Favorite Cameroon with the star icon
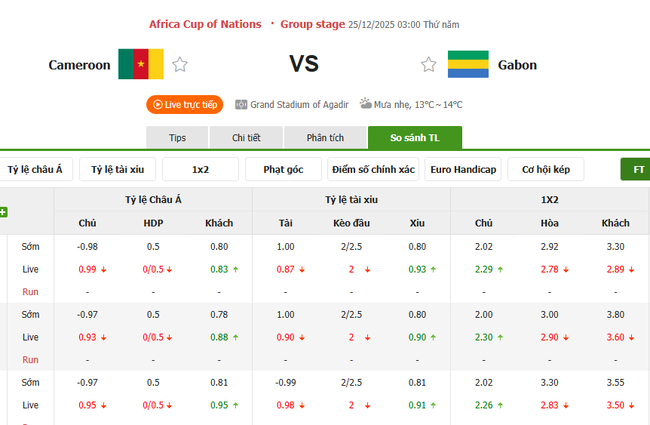Viewport: 650px width, 425px height. point(180,65)
